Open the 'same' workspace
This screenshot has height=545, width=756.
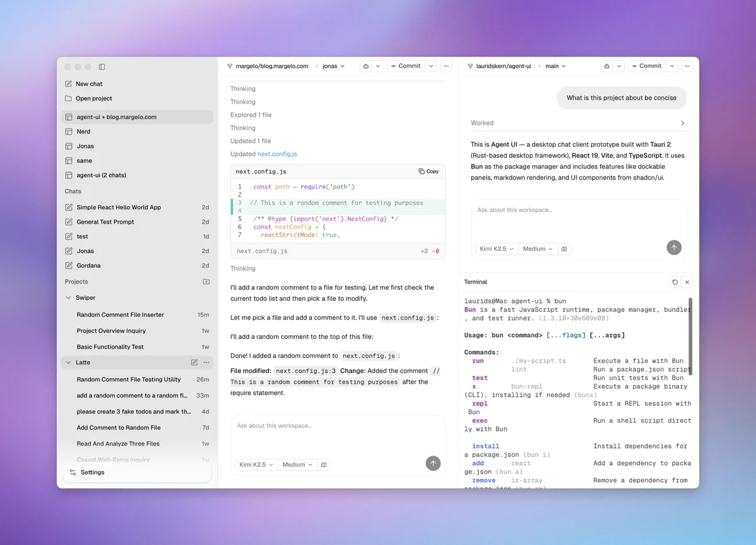pyautogui.click(x=137, y=161)
